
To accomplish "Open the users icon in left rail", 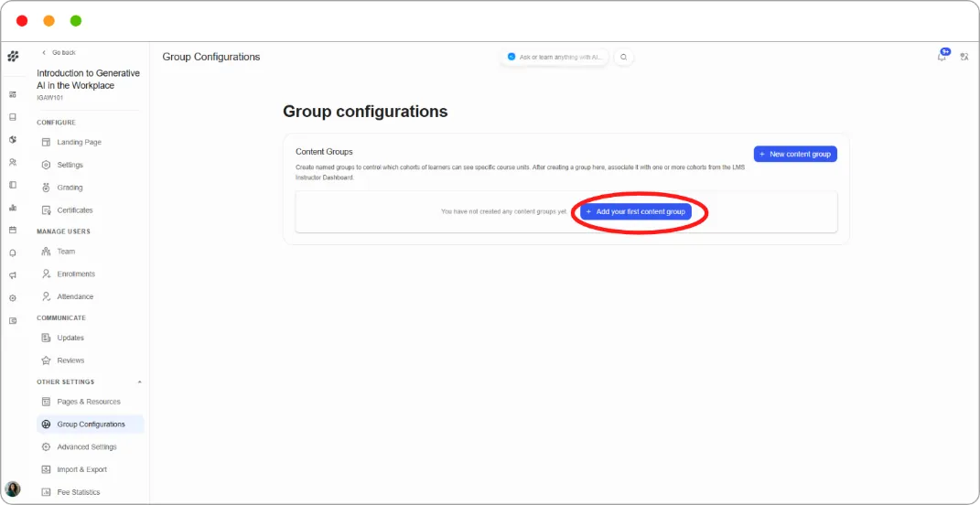I will 13,162.
